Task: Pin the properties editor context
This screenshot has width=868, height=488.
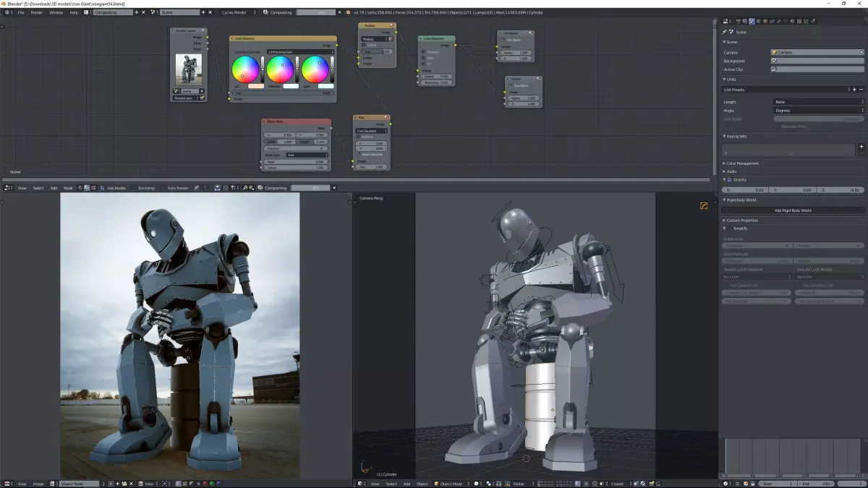Action: (725, 32)
